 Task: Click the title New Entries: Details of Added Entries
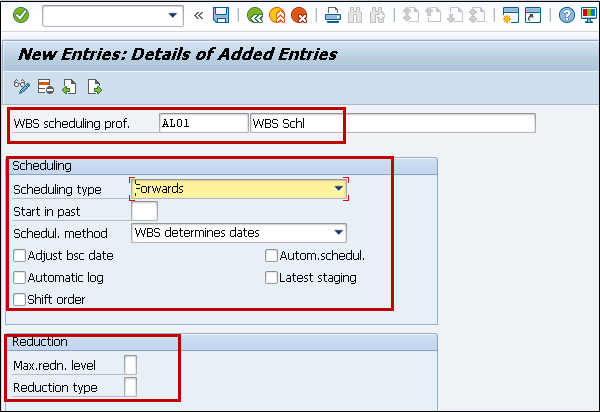[178, 54]
